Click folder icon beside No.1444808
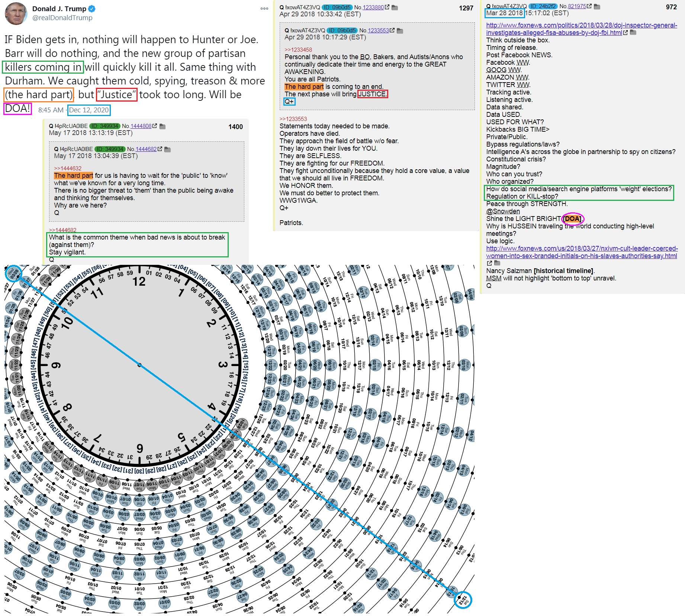 163,126
